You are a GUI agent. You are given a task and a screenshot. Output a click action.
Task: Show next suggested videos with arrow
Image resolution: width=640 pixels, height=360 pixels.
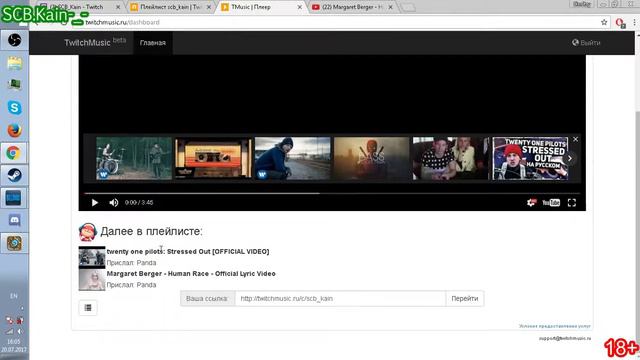tap(570, 158)
